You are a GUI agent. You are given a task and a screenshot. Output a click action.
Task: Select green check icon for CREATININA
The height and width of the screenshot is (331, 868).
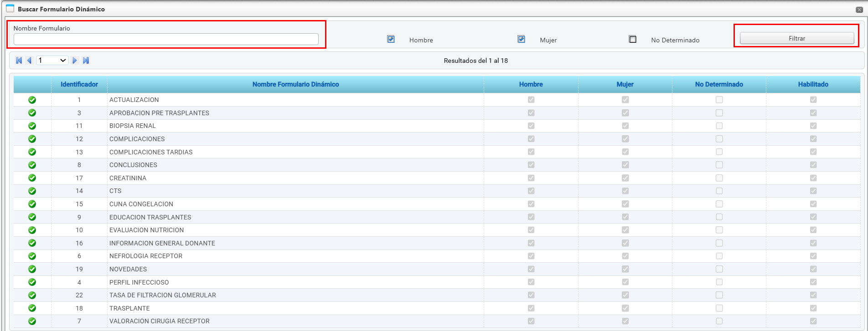32,178
